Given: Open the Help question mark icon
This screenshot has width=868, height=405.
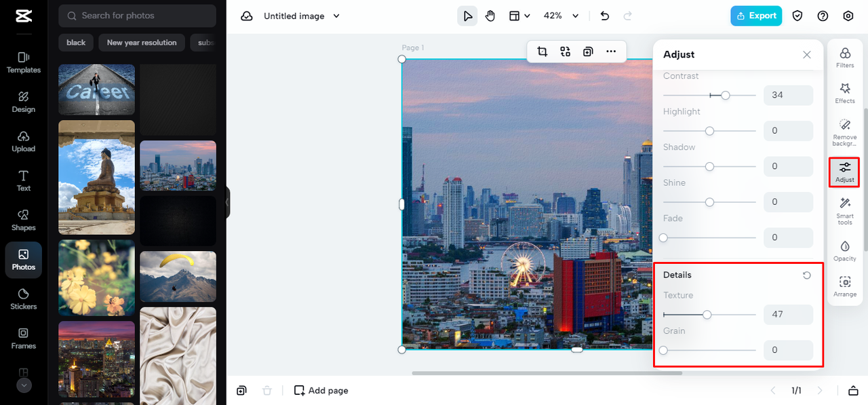Looking at the screenshot, I should pyautogui.click(x=823, y=16).
